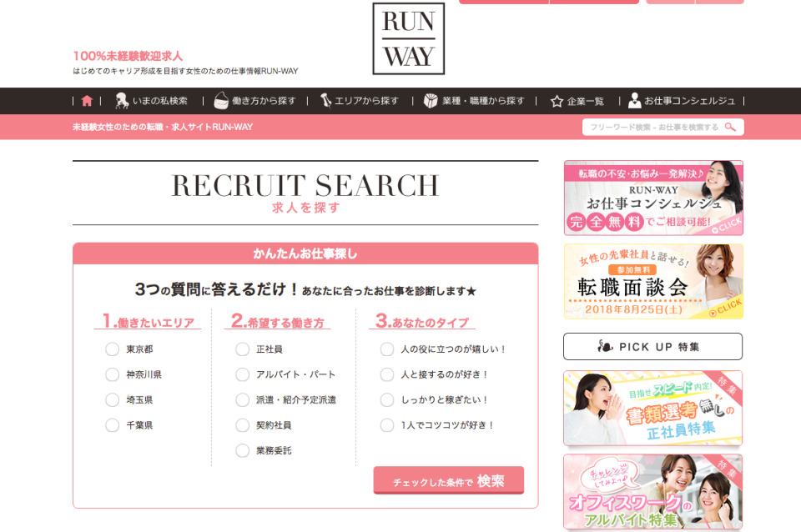This screenshot has height=532, width=801.
Task: Open 書類選考無しの正社員特集 banner
Action: click(x=652, y=408)
